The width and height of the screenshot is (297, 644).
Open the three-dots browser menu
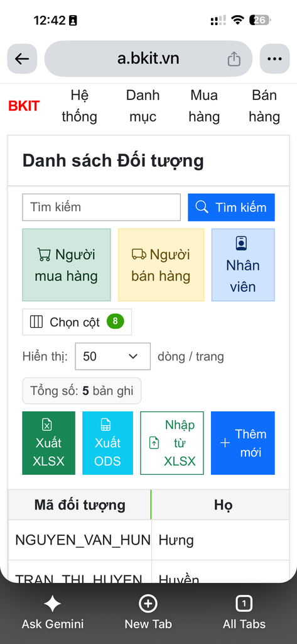pyautogui.click(x=274, y=58)
